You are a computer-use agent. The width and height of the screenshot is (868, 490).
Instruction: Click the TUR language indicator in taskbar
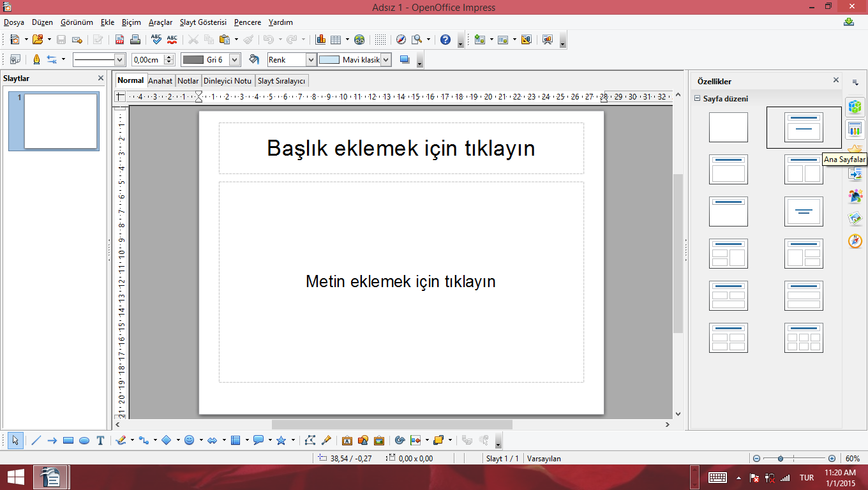(807, 477)
